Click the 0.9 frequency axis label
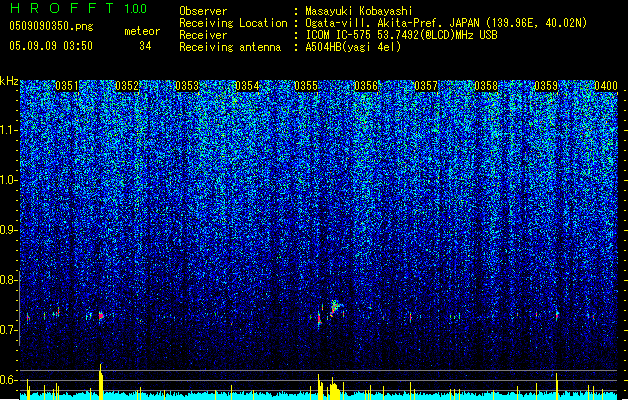 point(8,230)
